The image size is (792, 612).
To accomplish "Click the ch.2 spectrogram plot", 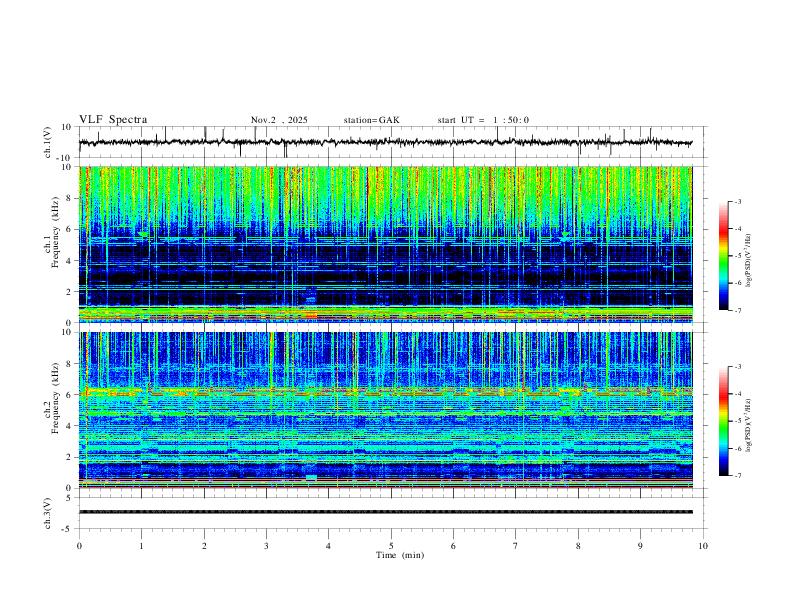I will pyautogui.click(x=385, y=410).
